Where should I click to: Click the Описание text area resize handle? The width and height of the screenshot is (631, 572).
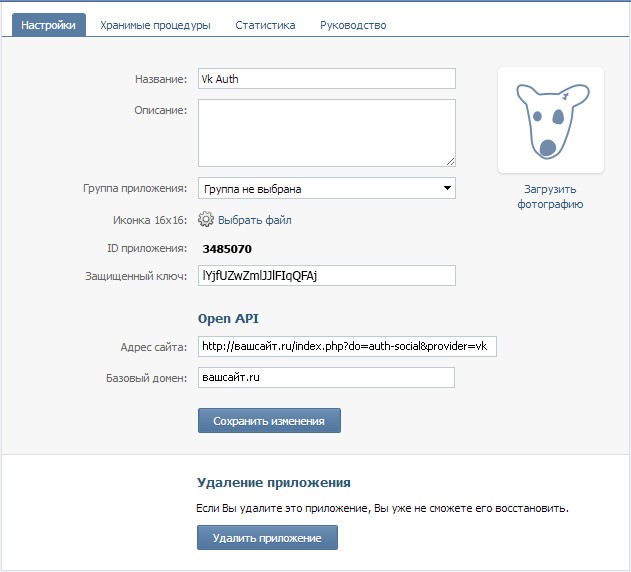450,160
